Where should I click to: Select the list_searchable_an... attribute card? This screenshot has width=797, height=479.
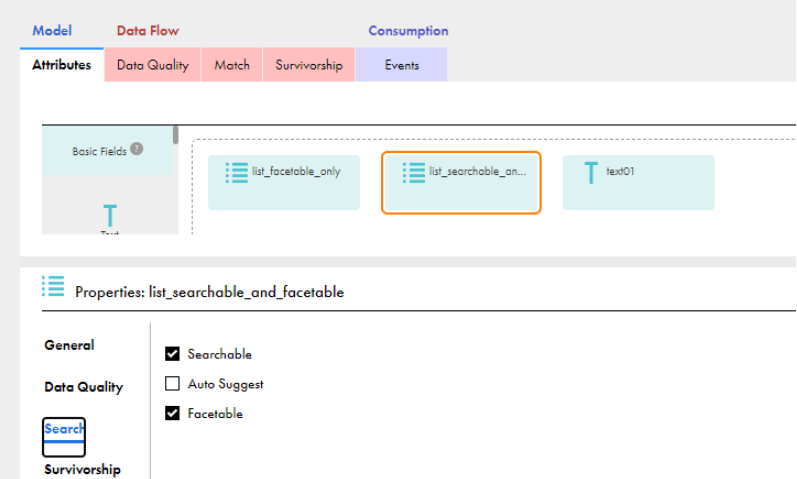461,183
